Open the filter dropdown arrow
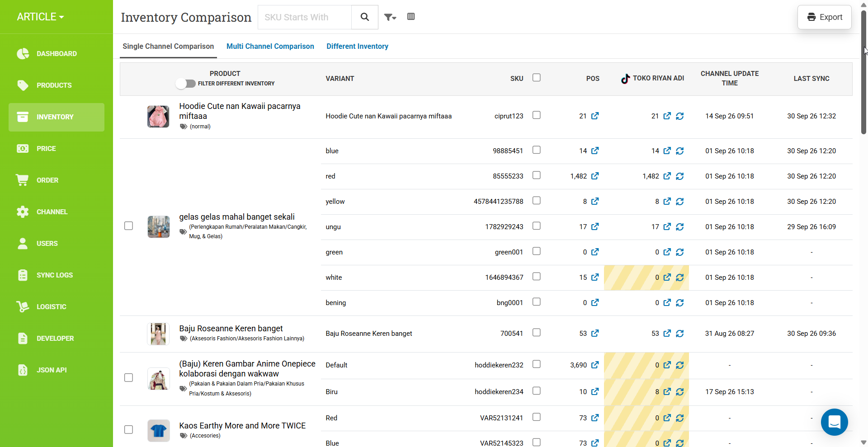This screenshot has width=868, height=447. tap(390, 17)
